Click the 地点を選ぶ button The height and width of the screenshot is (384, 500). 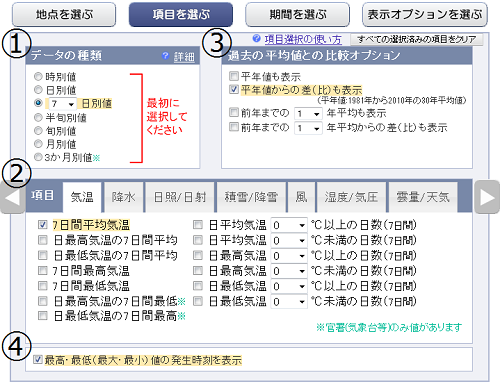click(x=64, y=14)
